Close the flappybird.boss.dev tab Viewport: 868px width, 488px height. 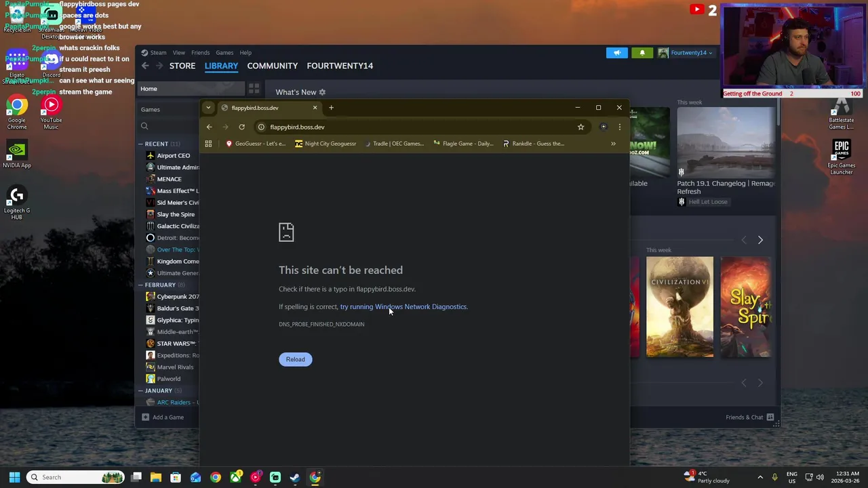[315, 108]
